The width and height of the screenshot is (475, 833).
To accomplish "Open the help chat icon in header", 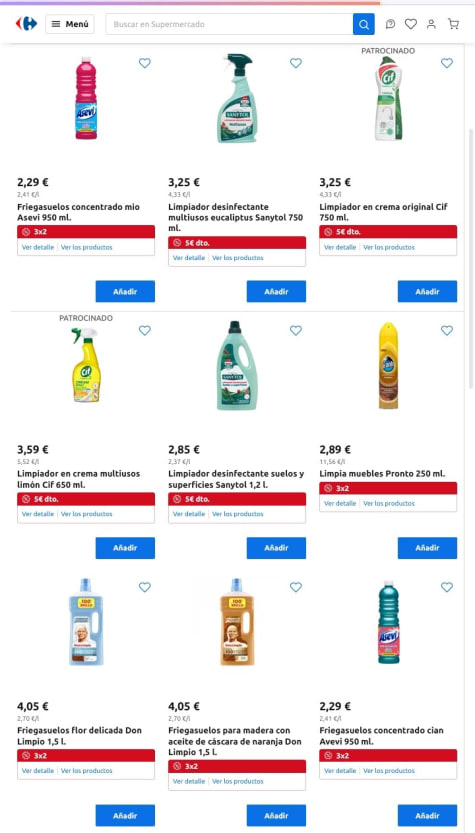I will tap(390, 24).
